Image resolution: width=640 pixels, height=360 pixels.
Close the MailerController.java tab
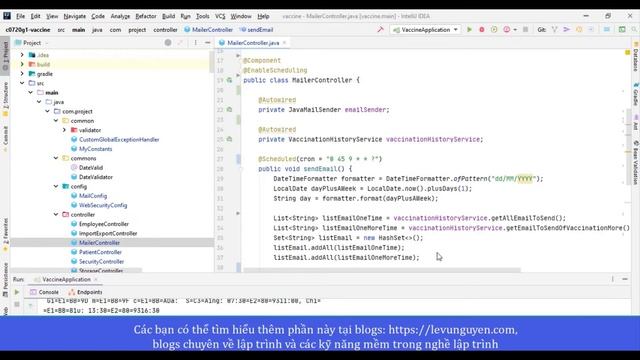point(284,42)
